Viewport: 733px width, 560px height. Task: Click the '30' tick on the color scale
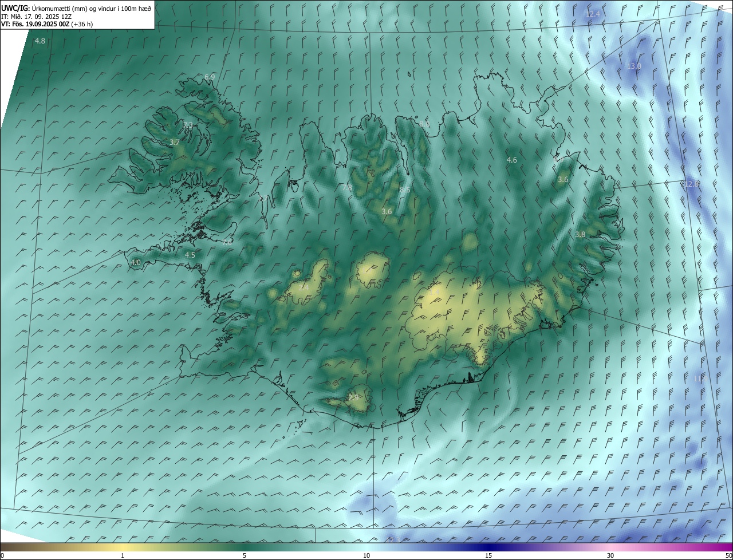[x=610, y=556]
